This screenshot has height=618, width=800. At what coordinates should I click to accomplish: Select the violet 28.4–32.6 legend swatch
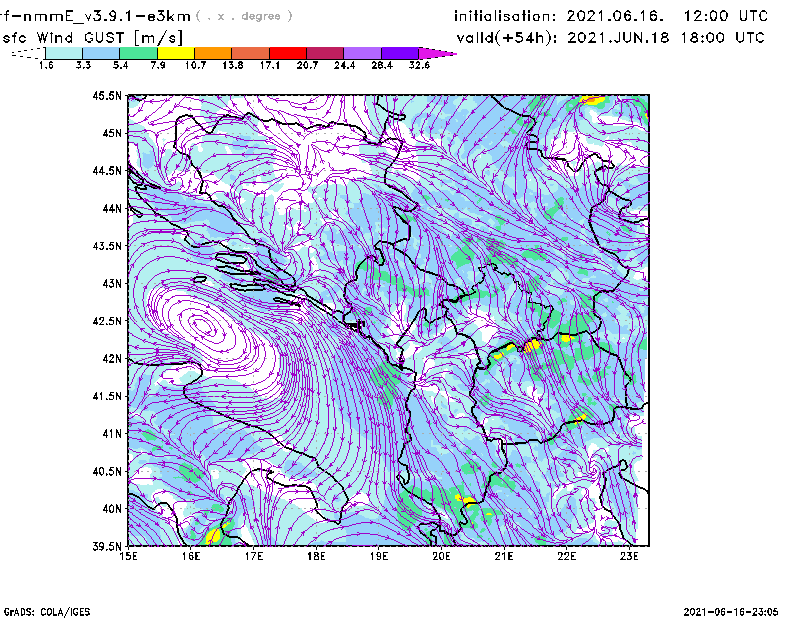click(400, 53)
